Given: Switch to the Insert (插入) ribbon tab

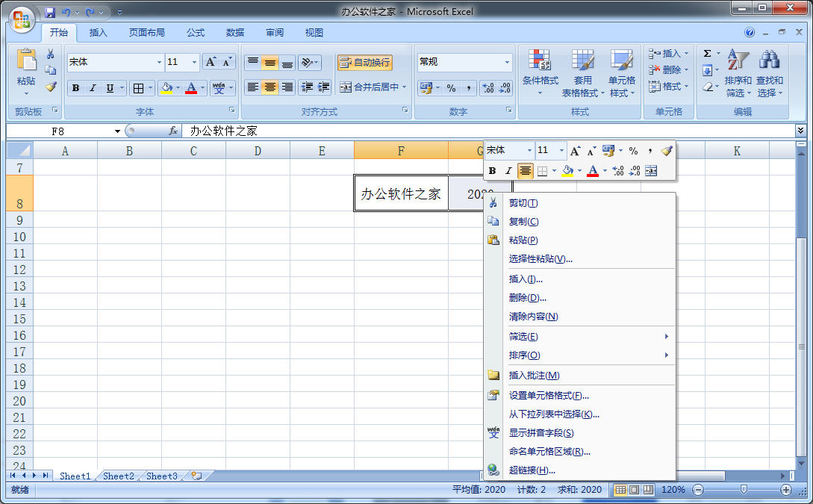Looking at the screenshot, I should point(98,33).
